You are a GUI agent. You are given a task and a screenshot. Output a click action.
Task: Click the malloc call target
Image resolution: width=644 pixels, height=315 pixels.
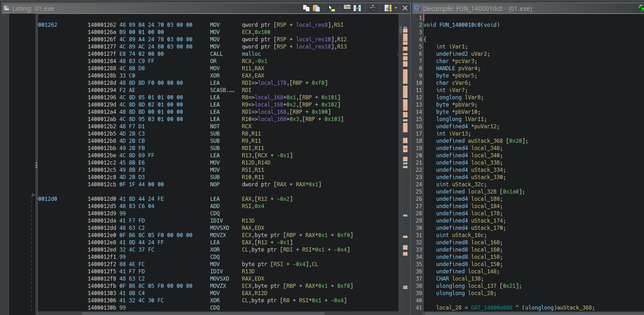pos(251,54)
